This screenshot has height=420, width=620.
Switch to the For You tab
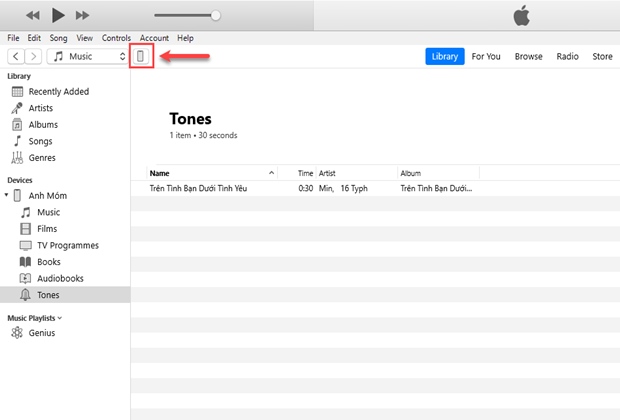click(x=486, y=57)
